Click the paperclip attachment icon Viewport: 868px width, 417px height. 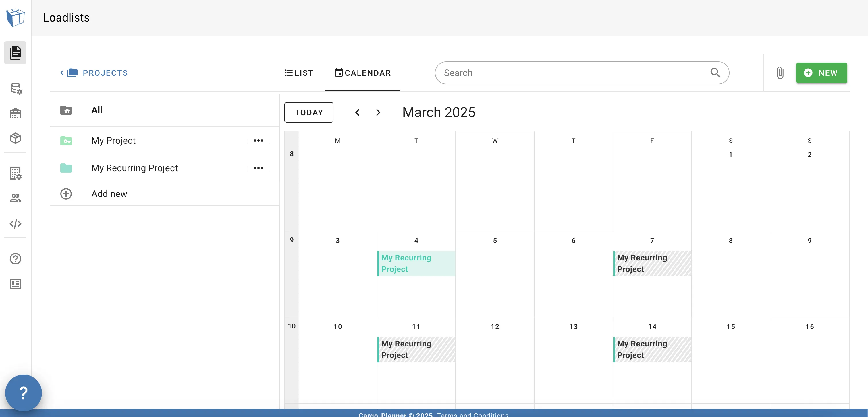(780, 73)
